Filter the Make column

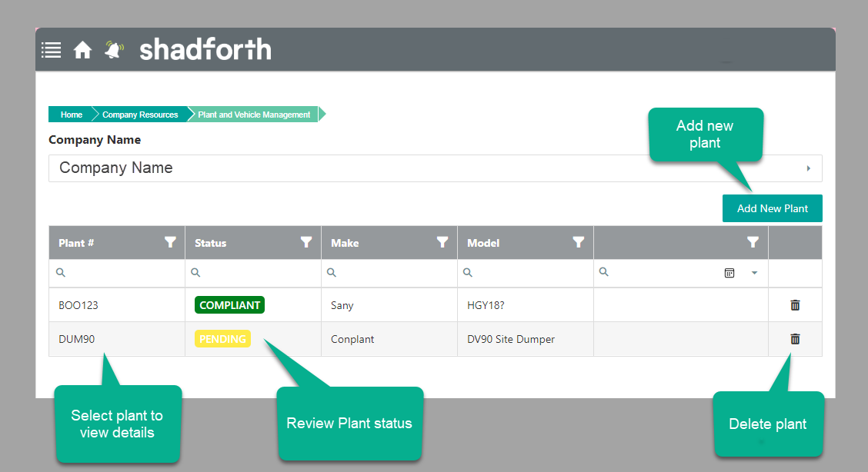coord(442,242)
